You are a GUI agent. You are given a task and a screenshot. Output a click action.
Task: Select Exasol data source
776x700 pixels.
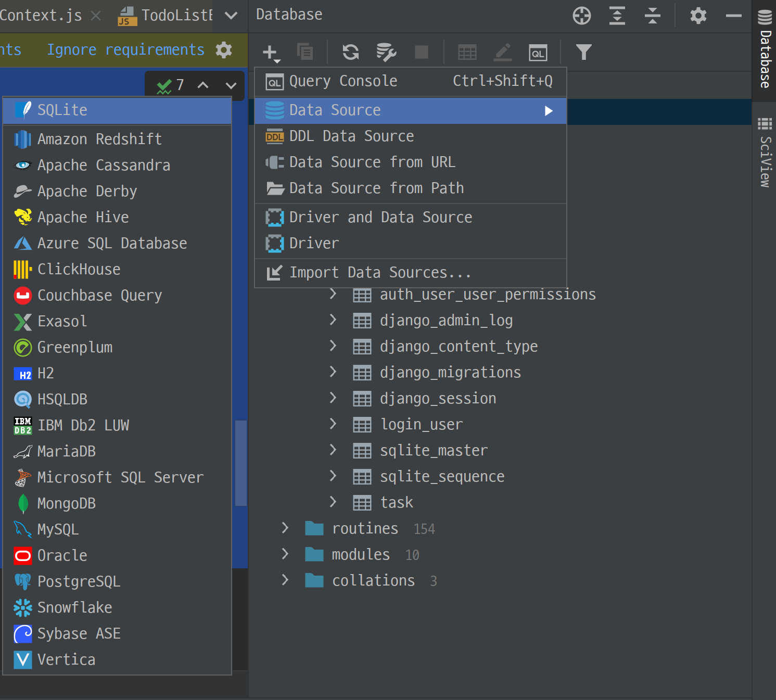pos(117,322)
